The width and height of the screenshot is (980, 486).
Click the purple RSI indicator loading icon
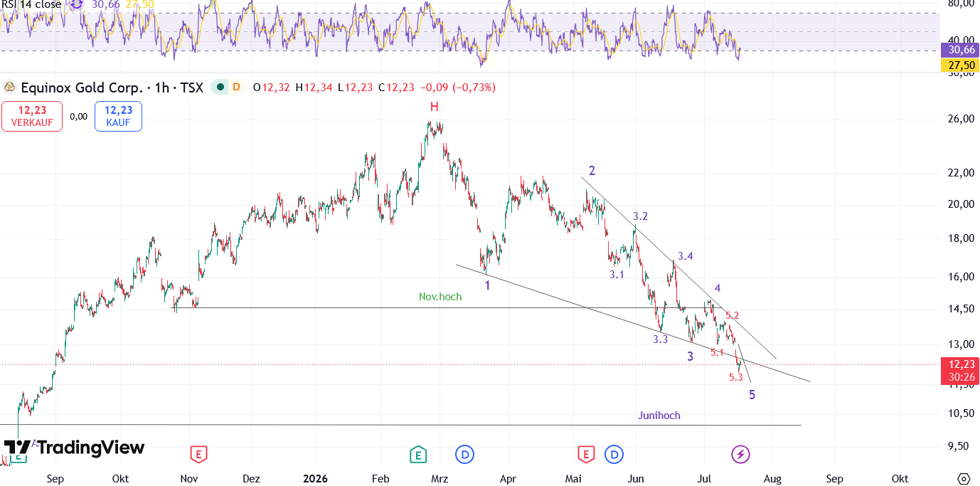(x=76, y=4)
